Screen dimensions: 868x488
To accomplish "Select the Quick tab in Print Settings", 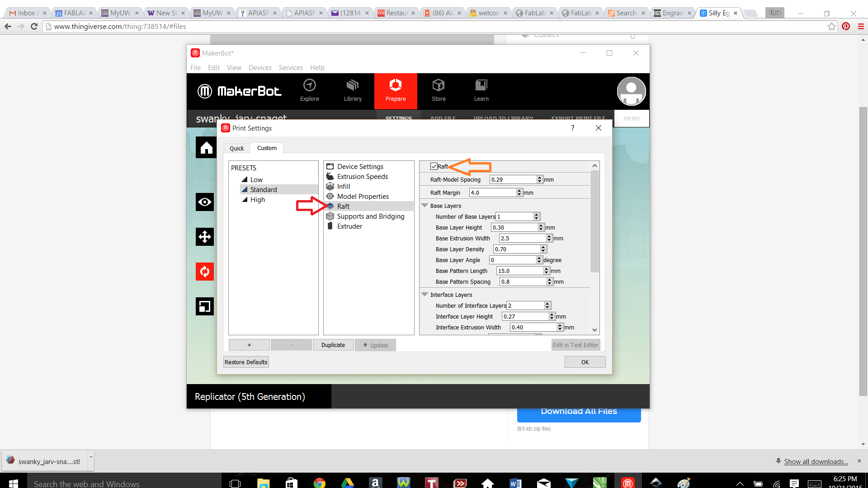I will (237, 148).
